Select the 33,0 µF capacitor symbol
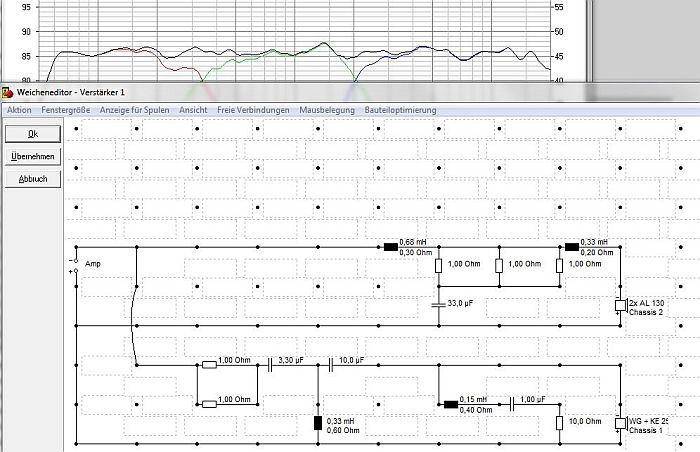The width and height of the screenshot is (700, 452). (439, 305)
